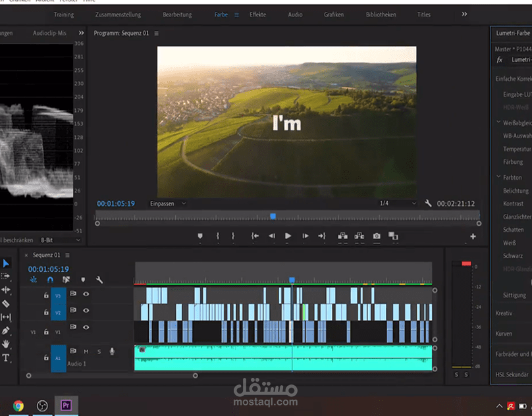Toggle the nest sequence insert icon in timeline
The image size is (532, 416).
coord(33,280)
